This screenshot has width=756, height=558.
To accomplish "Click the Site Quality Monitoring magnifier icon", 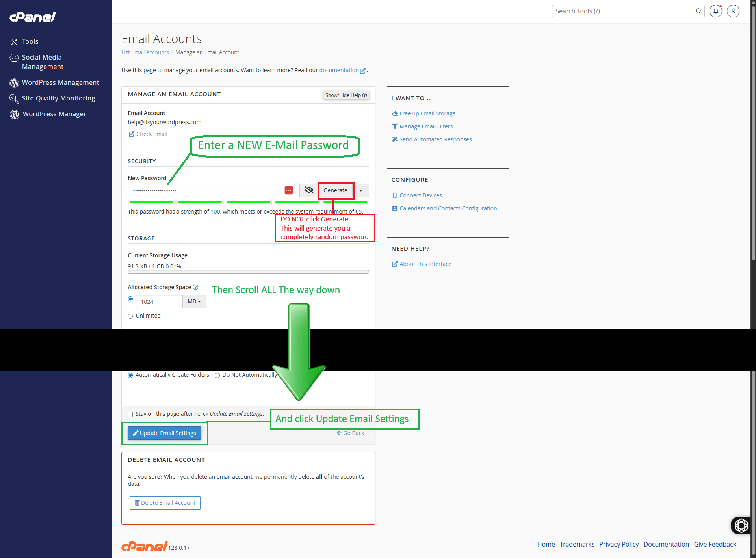I will [14, 99].
